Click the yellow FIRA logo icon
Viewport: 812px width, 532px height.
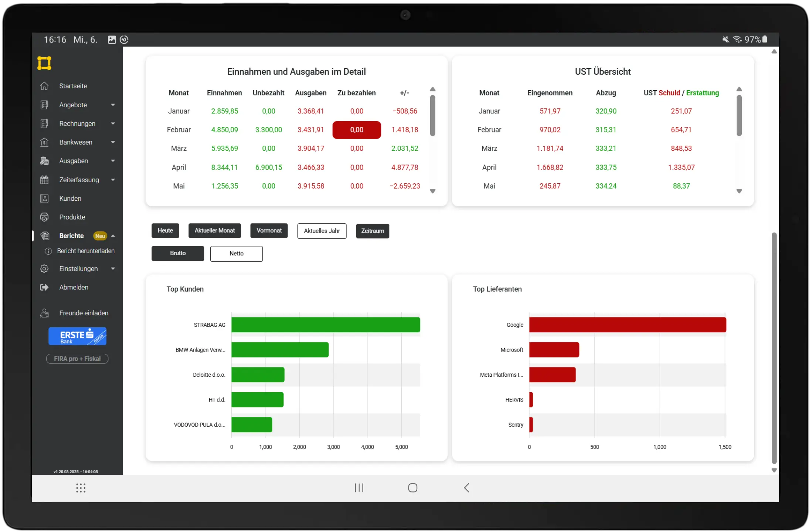(x=44, y=63)
